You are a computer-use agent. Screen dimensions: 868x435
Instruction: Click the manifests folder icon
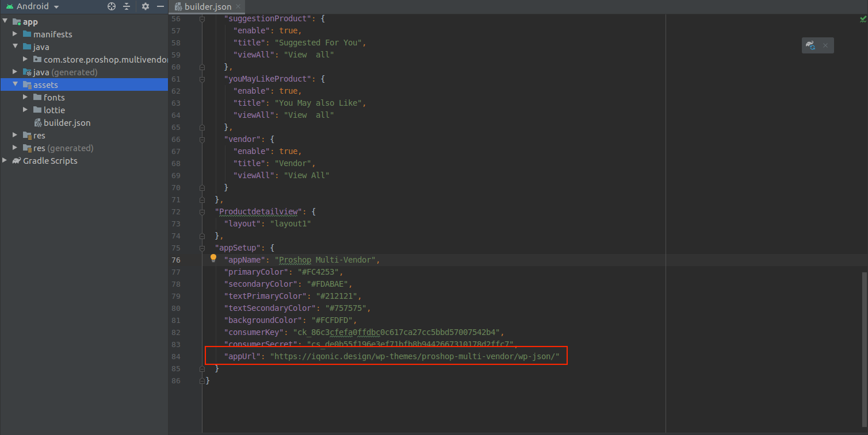27,34
